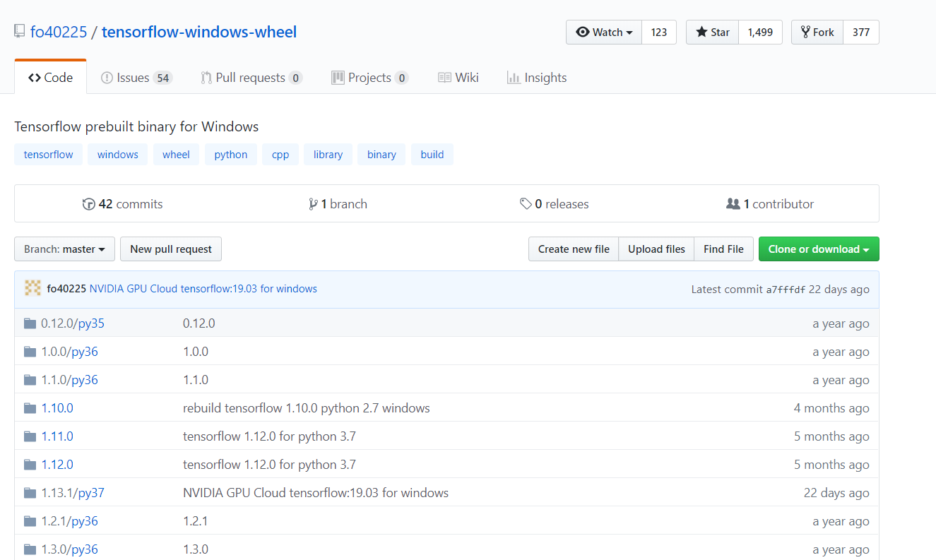The width and height of the screenshot is (936, 560).
Task: Open the 1.10.0 folder
Action: tap(57, 408)
